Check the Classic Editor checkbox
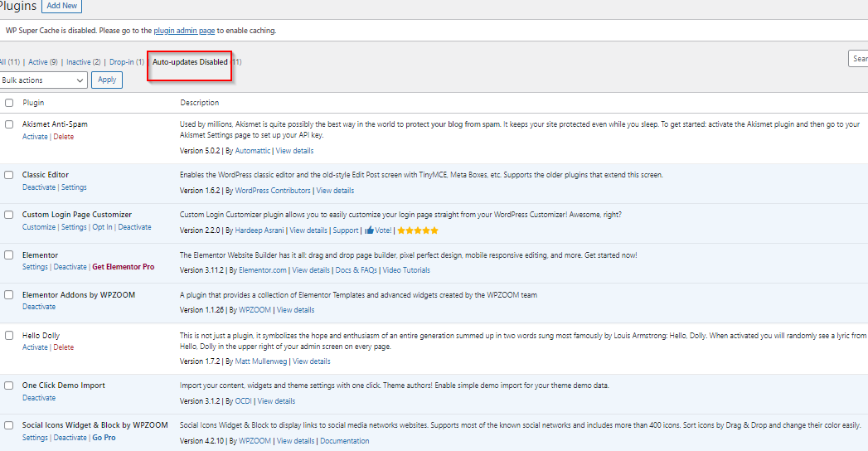The height and width of the screenshot is (451, 868). click(x=9, y=175)
